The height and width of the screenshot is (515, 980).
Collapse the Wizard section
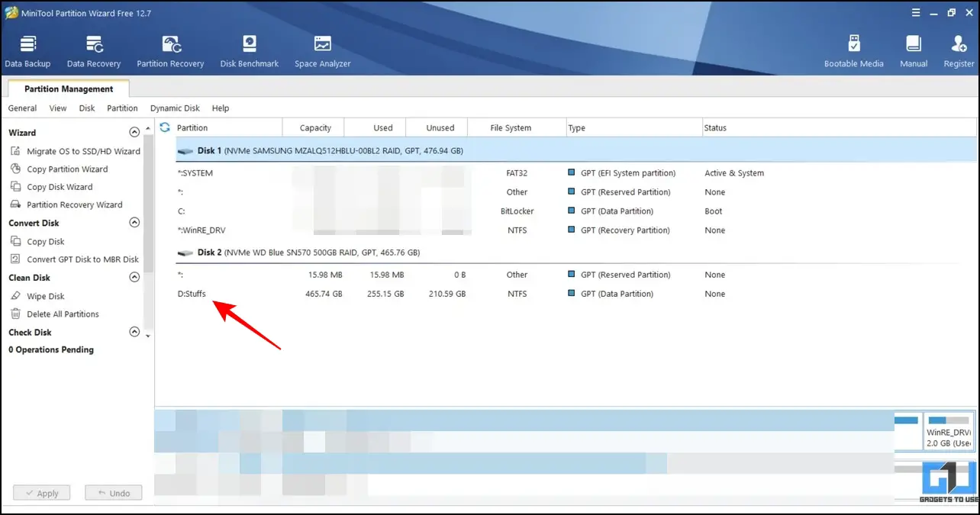[134, 132]
